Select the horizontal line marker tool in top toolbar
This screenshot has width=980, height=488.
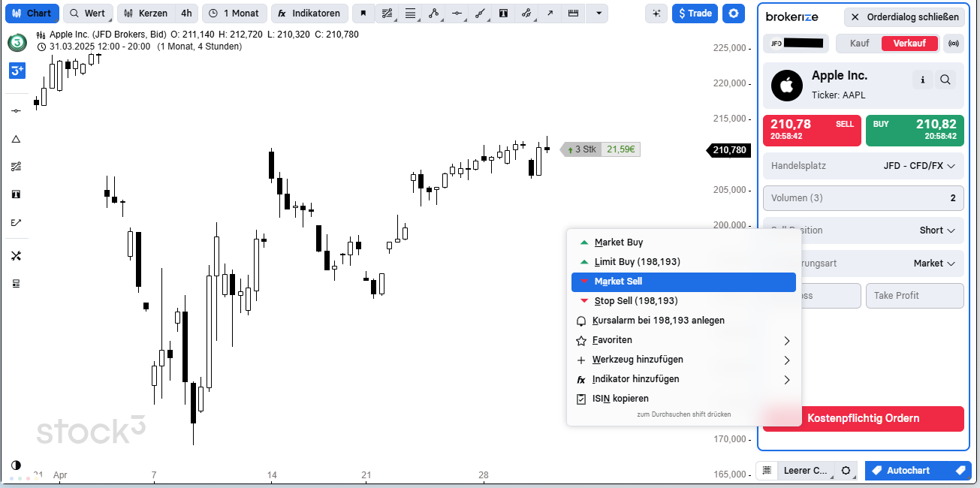coord(457,14)
